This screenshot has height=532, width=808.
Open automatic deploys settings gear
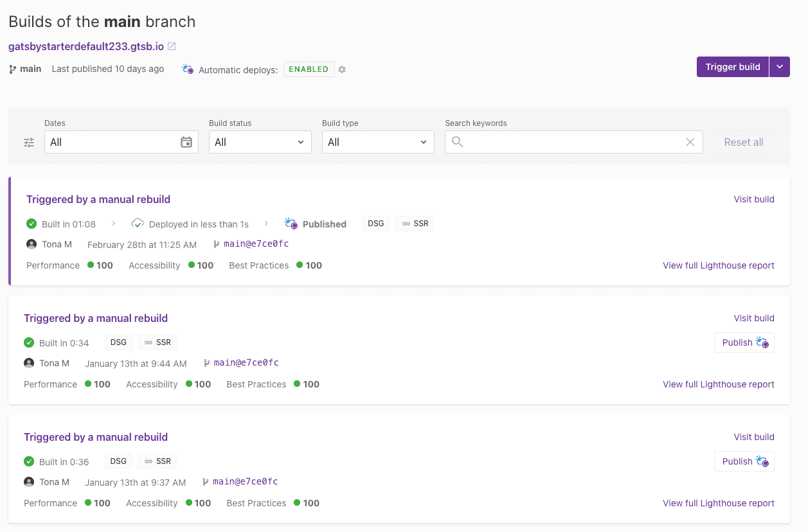[x=342, y=69]
